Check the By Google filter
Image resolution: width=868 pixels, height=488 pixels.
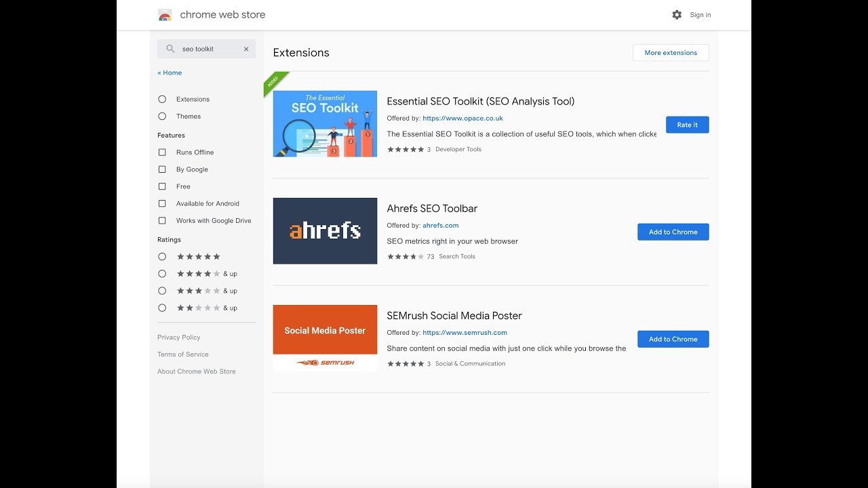[x=162, y=169]
